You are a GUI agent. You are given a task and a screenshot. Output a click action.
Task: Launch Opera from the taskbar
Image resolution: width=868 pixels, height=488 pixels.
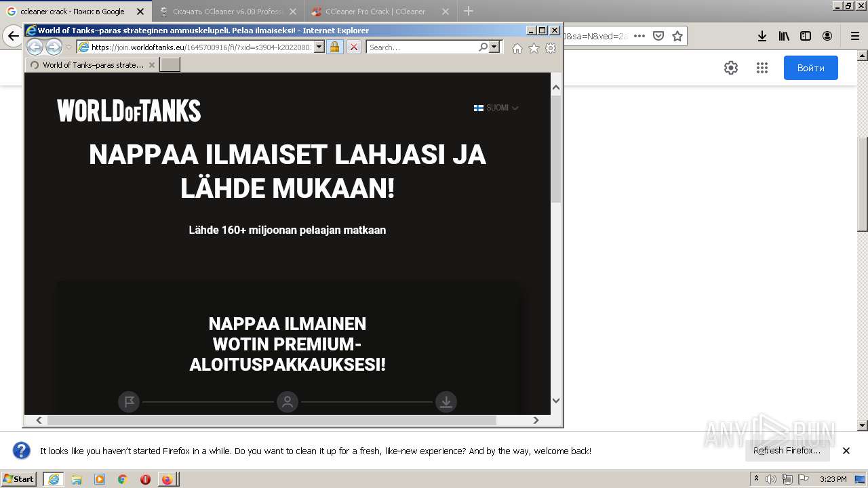[145, 479]
